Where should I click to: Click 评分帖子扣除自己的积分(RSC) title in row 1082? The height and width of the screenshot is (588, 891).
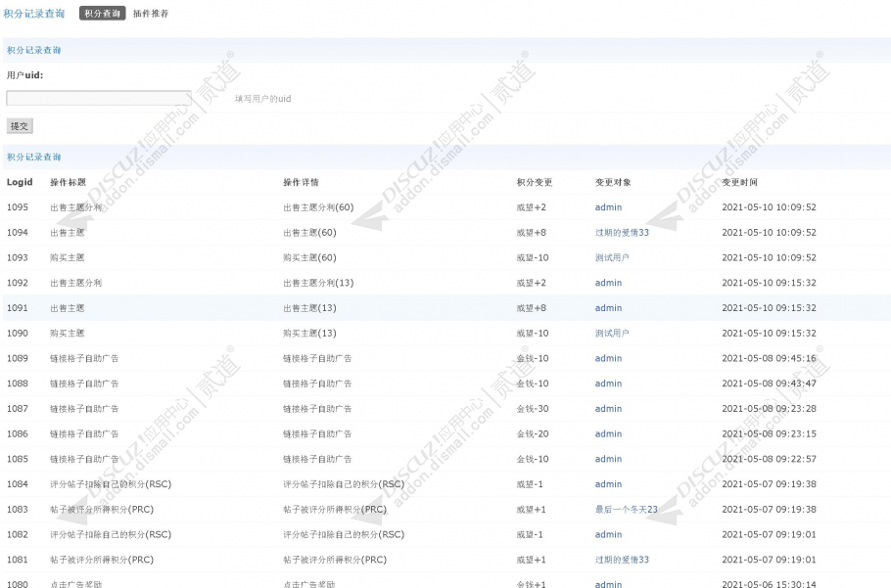pos(111,534)
